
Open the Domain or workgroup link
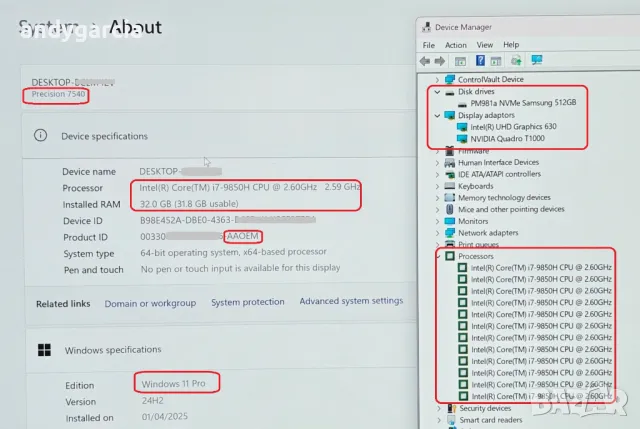[x=150, y=303]
